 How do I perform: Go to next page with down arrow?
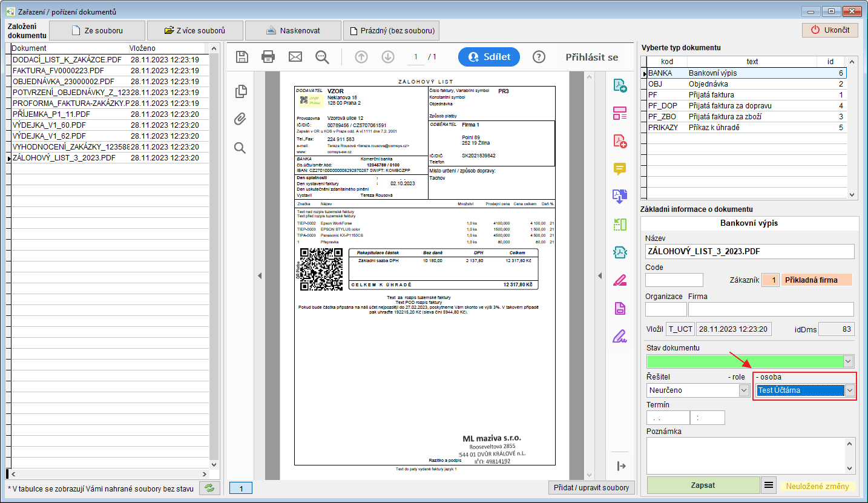[x=388, y=57]
